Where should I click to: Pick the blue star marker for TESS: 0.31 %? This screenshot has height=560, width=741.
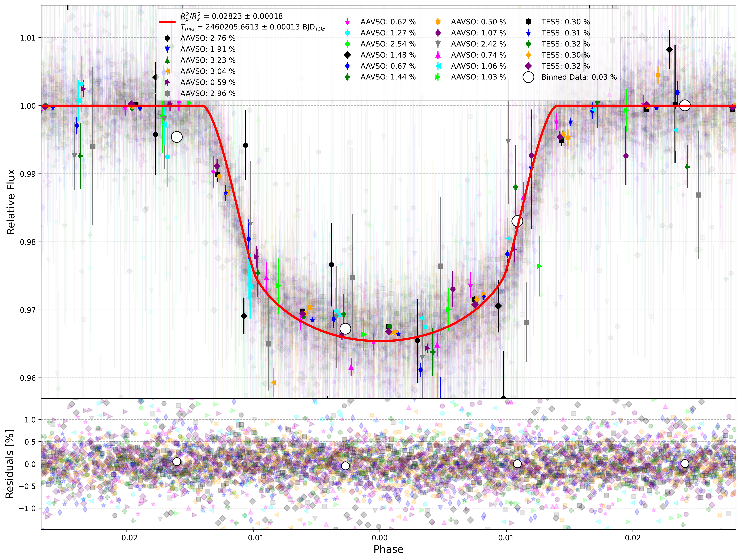[x=528, y=33]
